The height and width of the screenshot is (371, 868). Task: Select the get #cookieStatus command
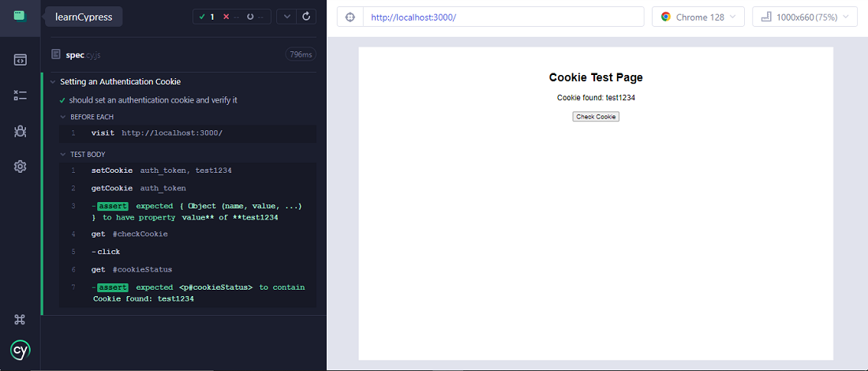point(188,270)
